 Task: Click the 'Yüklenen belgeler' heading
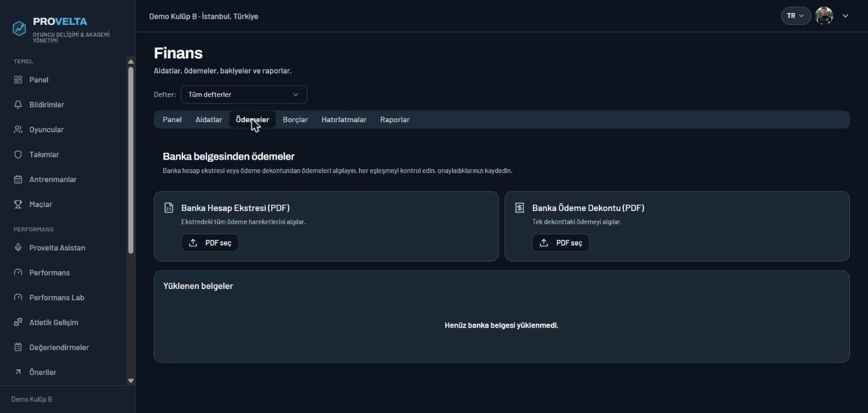tap(198, 286)
